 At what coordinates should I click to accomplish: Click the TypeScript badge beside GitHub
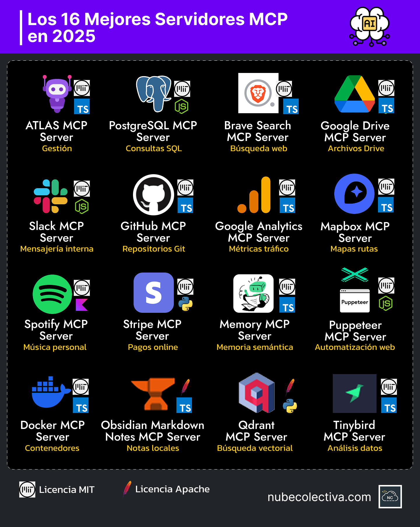click(185, 205)
